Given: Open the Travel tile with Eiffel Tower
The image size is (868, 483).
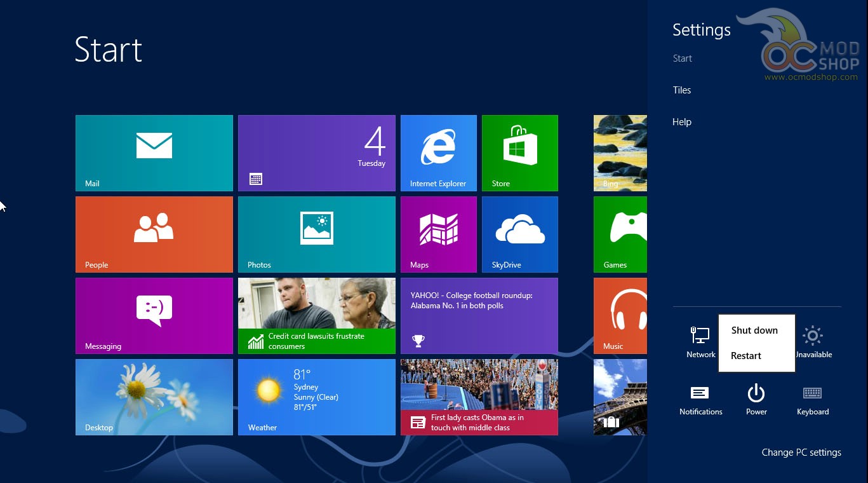Looking at the screenshot, I should tap(620, 397).
